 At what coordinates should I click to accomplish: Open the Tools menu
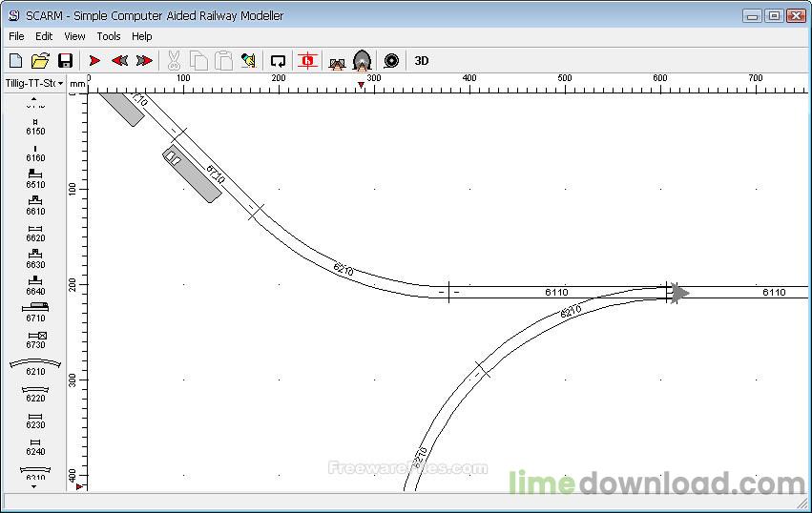[x=109, y=36]
